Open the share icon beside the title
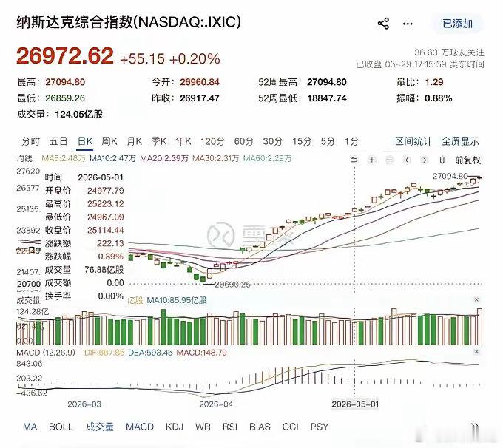 (x=383, y=24)
